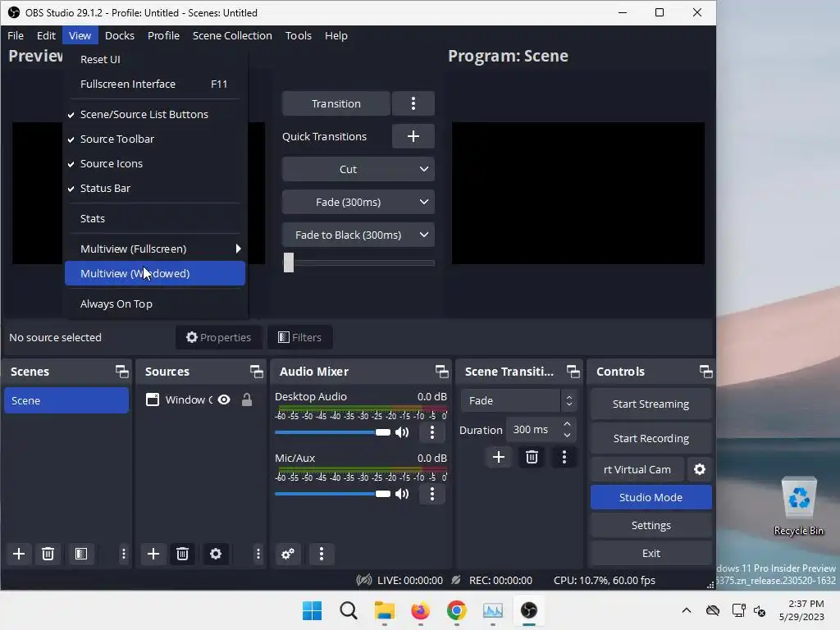This screenshot has height=630, width=840.
Task: Open Windows Start menu
Action: pos(313,610)
